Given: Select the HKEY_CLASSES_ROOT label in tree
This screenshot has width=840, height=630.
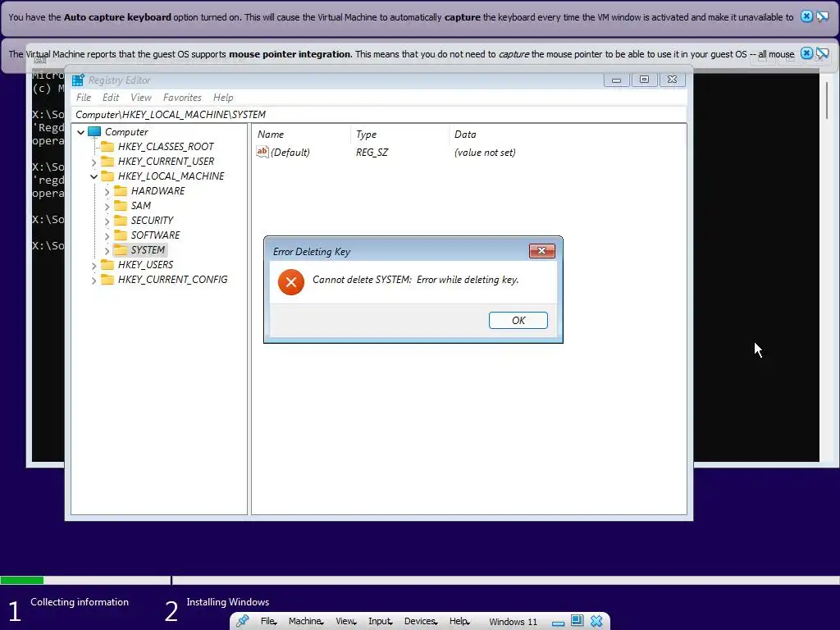Looking at the screenshot, I should [166, 146].
